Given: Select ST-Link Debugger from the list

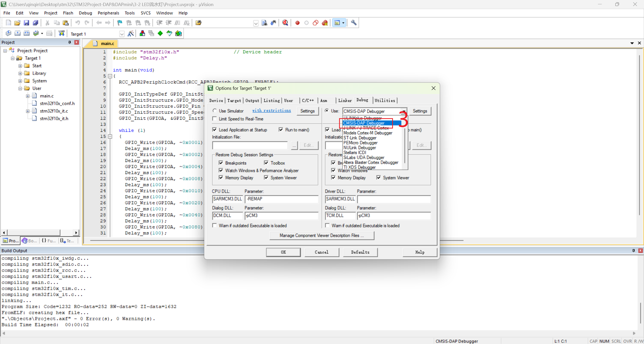Looking at the screenshot, I should [360, 138].
